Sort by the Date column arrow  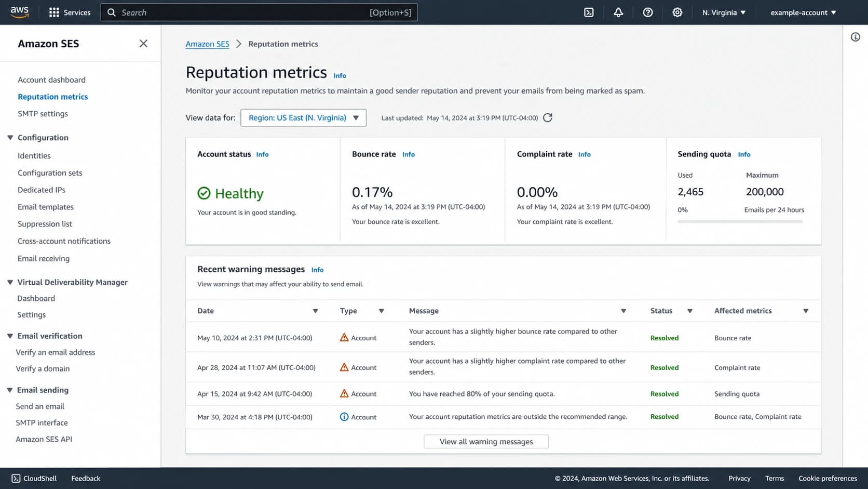tap(315, 311)
